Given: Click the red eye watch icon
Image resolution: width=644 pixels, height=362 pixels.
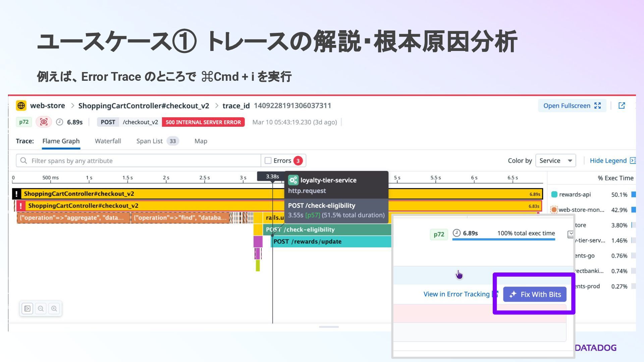Looking at the screenshot, I should [x=44, y=122].
